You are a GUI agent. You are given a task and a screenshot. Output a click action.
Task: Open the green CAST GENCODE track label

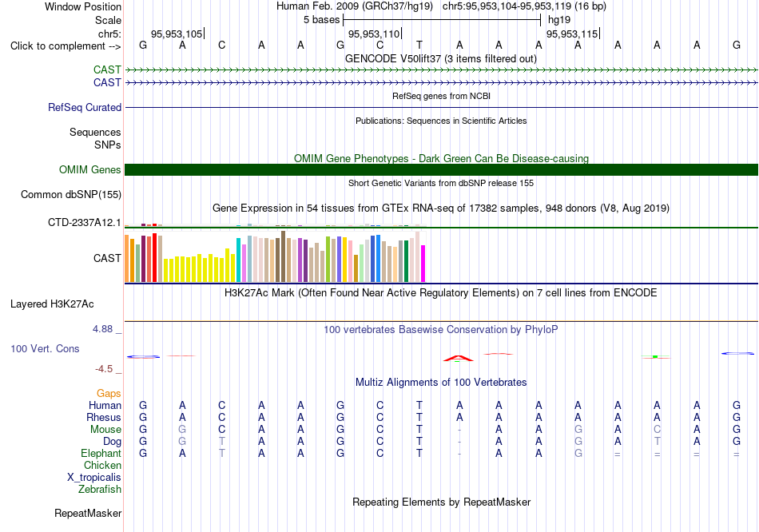(108, 70)
